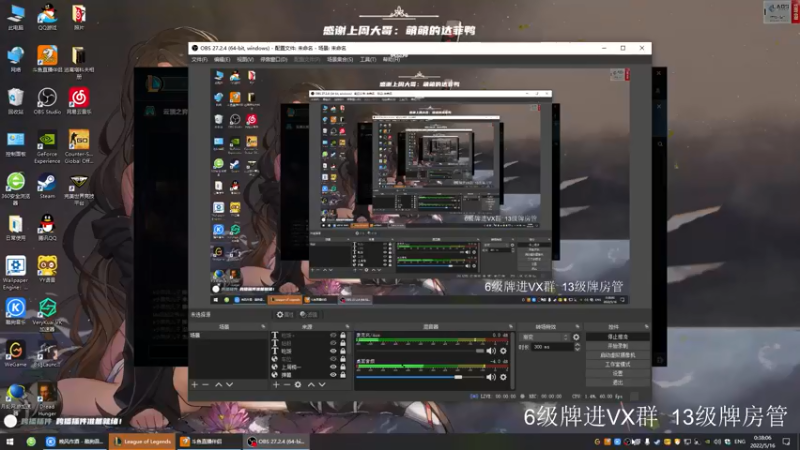Viewport: 800px width, 450px height.
Task: Open the YY语音 desktop icon
Action: coord(47,269)
